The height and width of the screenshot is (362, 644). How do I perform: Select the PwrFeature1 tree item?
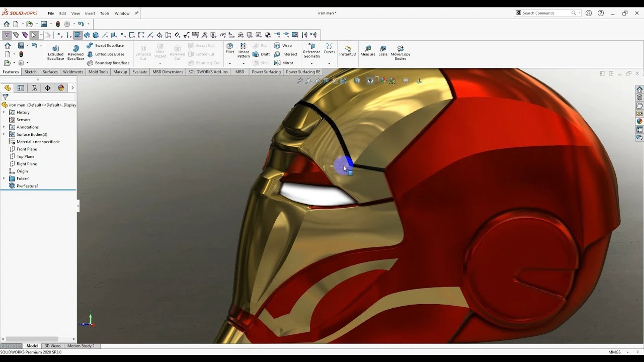tap(27, 186)
